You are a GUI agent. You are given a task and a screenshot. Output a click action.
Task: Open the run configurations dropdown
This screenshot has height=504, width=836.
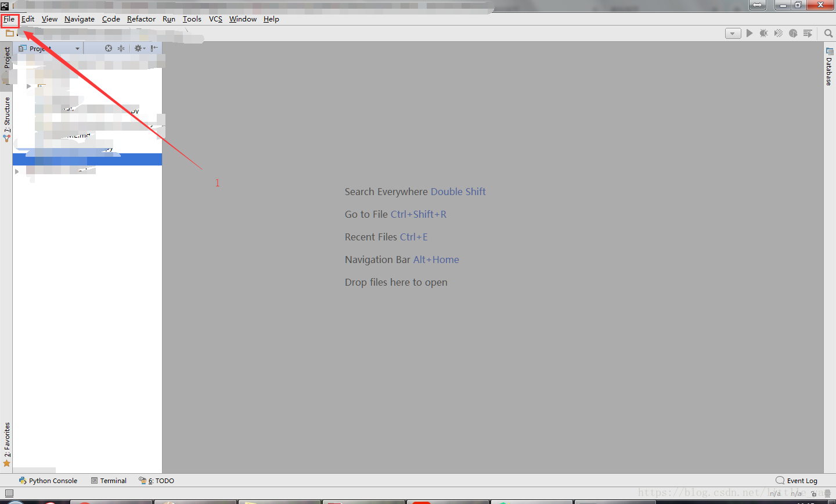point(732,33)
